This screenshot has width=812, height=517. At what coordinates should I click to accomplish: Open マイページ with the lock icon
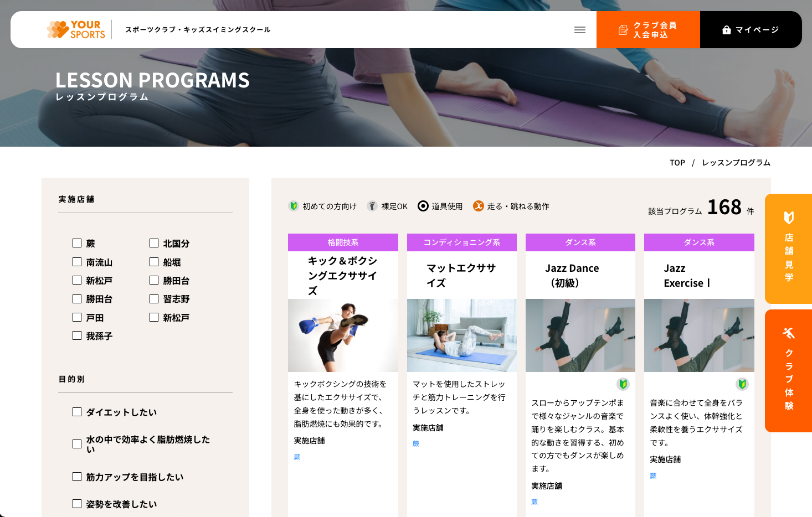click(x=751, y=30)
